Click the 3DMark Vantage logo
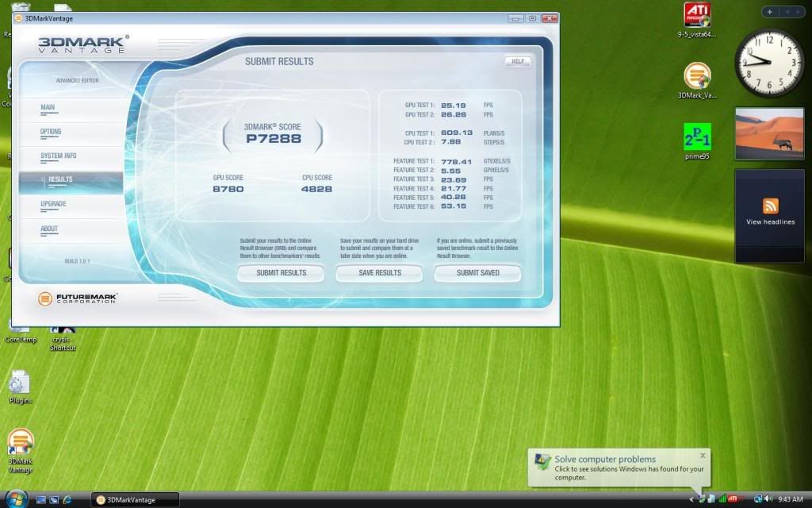 (83, 44)
